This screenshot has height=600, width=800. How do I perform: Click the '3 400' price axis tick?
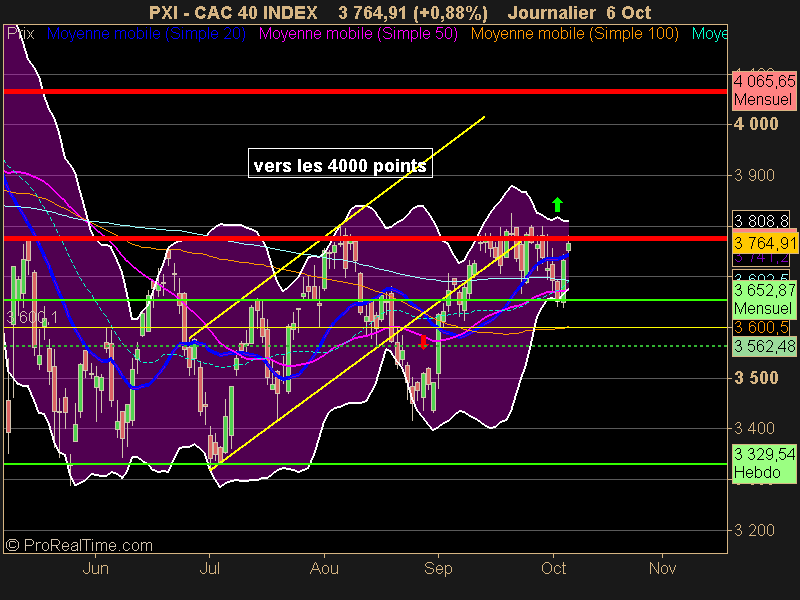pyautogui.click(x=754, y=428)
